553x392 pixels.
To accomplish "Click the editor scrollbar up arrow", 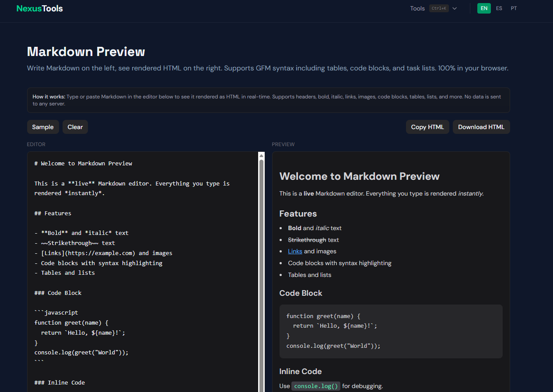I will [262, 155].
